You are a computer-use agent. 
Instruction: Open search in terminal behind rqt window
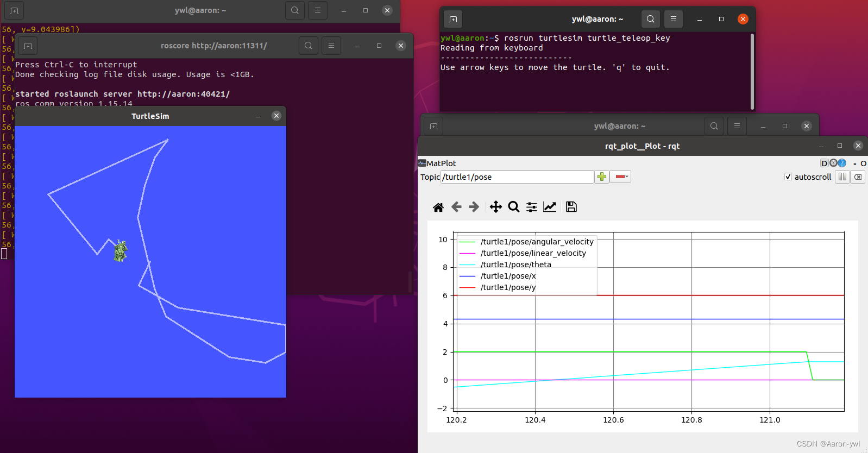[714, 126]
